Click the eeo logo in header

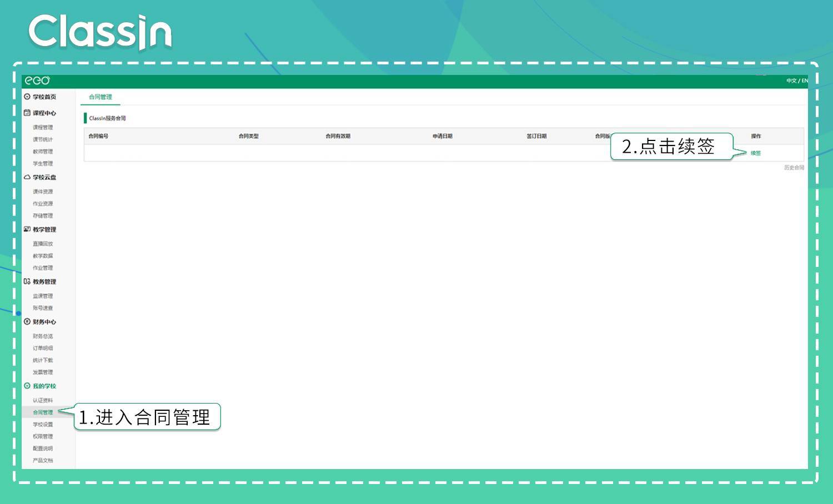tap(37, 81)
